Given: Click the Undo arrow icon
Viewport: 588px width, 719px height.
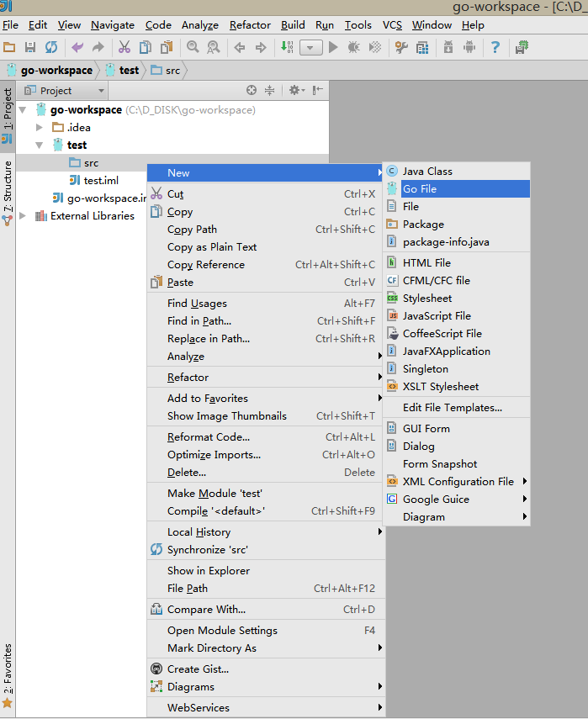Looking at the screenshot, I should tap(77, 47).
